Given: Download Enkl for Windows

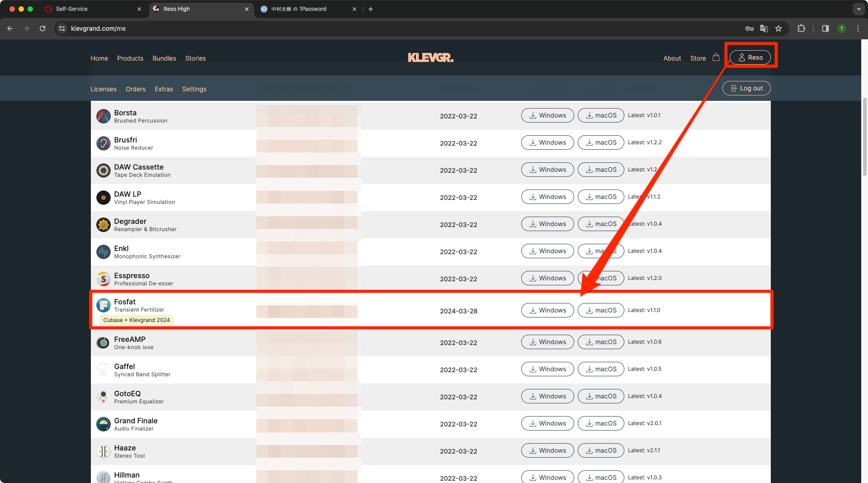Looking at the screenshot, I should [547, 251].
